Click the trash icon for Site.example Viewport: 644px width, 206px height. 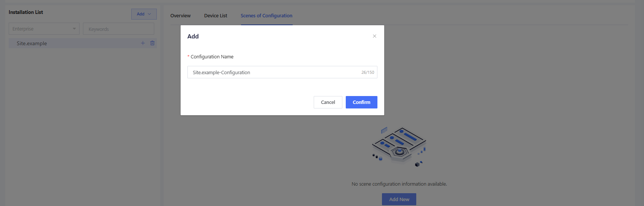(x=152, y=43)
